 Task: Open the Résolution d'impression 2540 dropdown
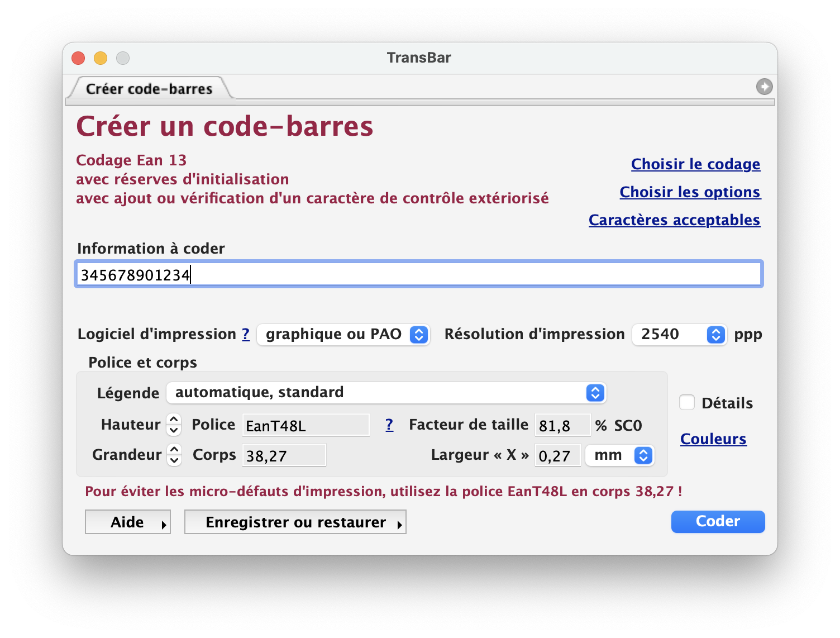[679, 335]
